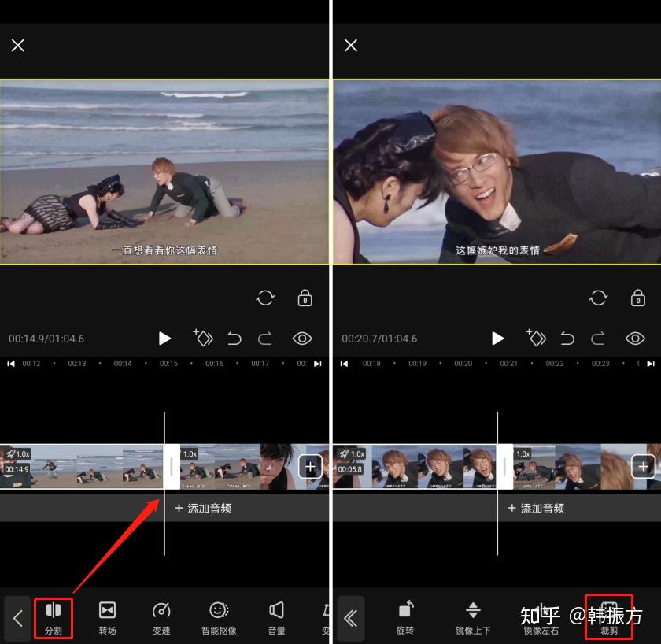Select the 裁剪 crop tool

tap(609, 617)
